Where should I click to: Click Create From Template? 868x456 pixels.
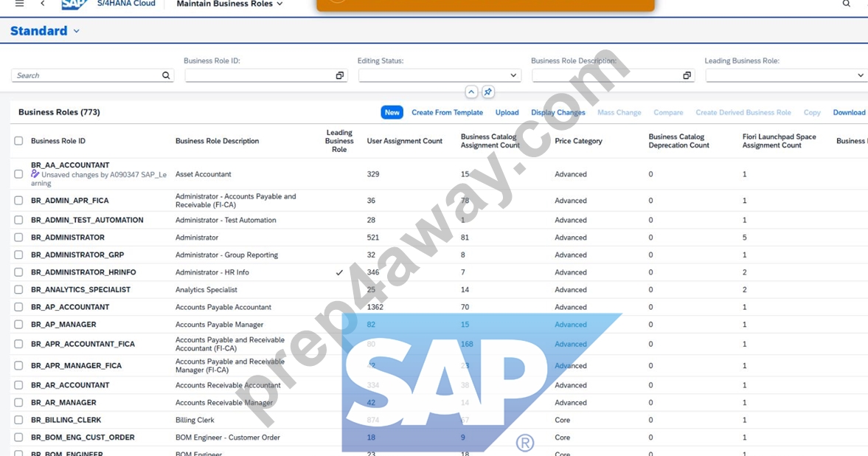pos(448,112)
